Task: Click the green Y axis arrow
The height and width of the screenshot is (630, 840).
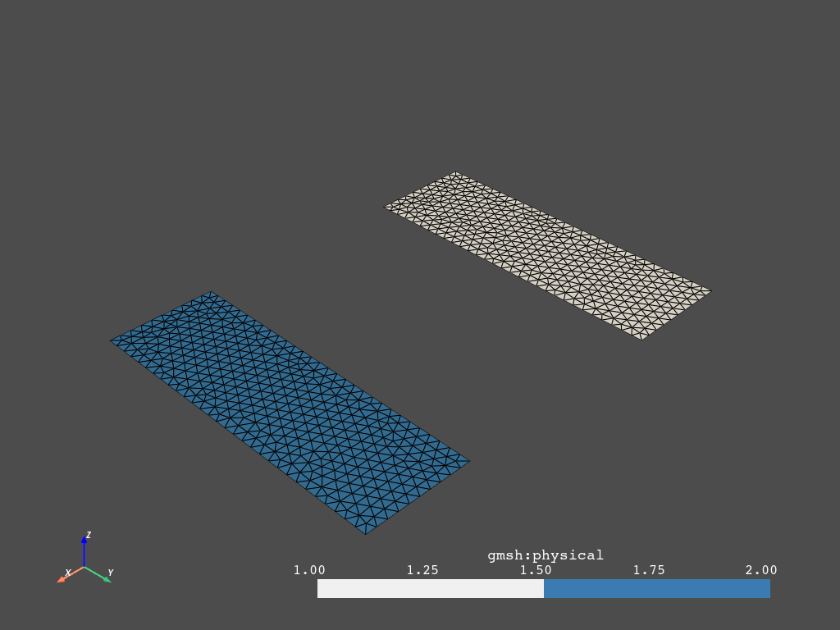Action: (98, 575)
